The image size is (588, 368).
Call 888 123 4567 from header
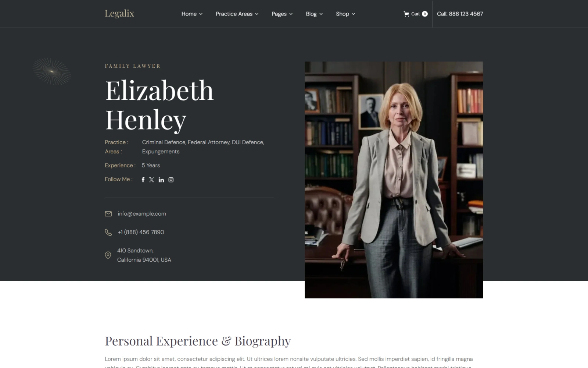click(x=460, y=14)
